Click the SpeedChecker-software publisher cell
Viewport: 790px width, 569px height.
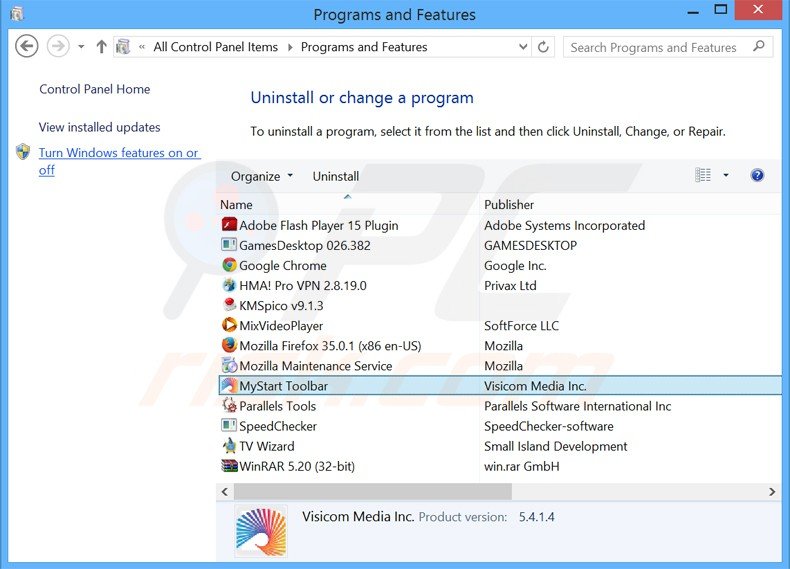coord(549,426)
